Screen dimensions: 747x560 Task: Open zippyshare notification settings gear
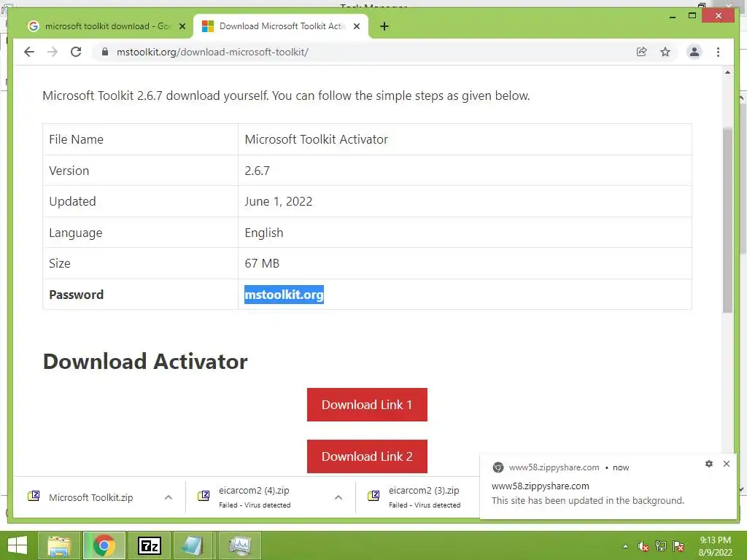click(709, 464)
